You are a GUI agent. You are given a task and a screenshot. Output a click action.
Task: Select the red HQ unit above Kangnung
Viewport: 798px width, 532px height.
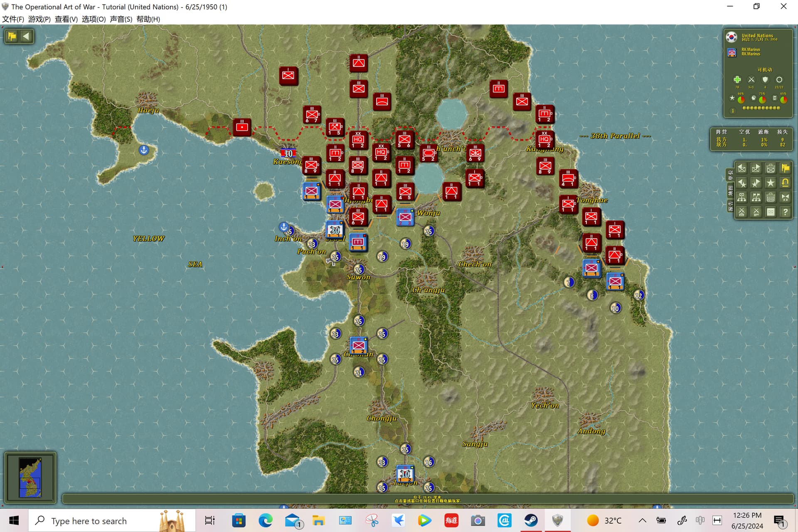[544, 140]
